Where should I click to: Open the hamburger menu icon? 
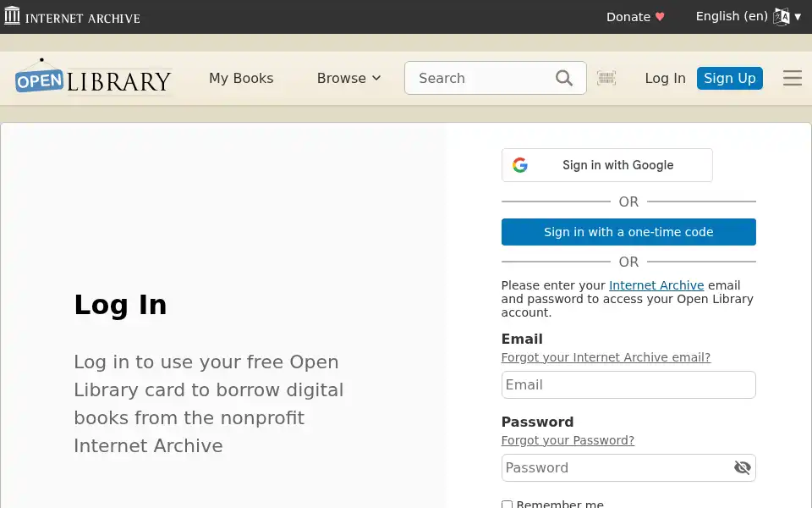click(793, 78)
